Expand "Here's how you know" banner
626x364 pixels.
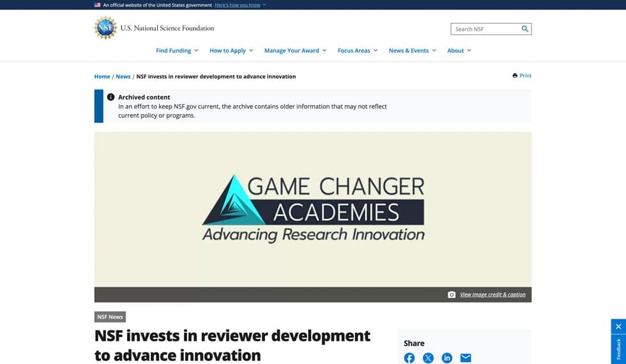point(240,5)
